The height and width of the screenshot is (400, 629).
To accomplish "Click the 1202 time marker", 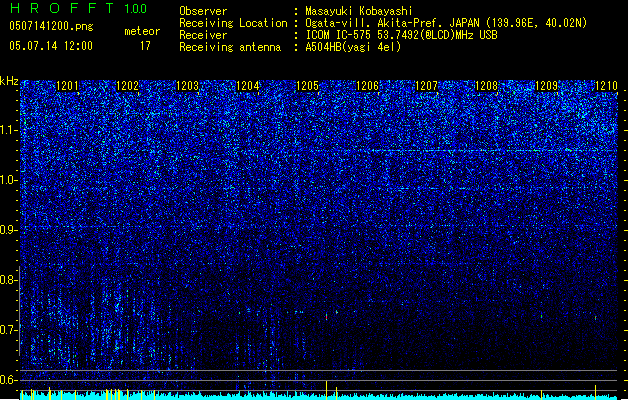I will [x=127, y=86].
